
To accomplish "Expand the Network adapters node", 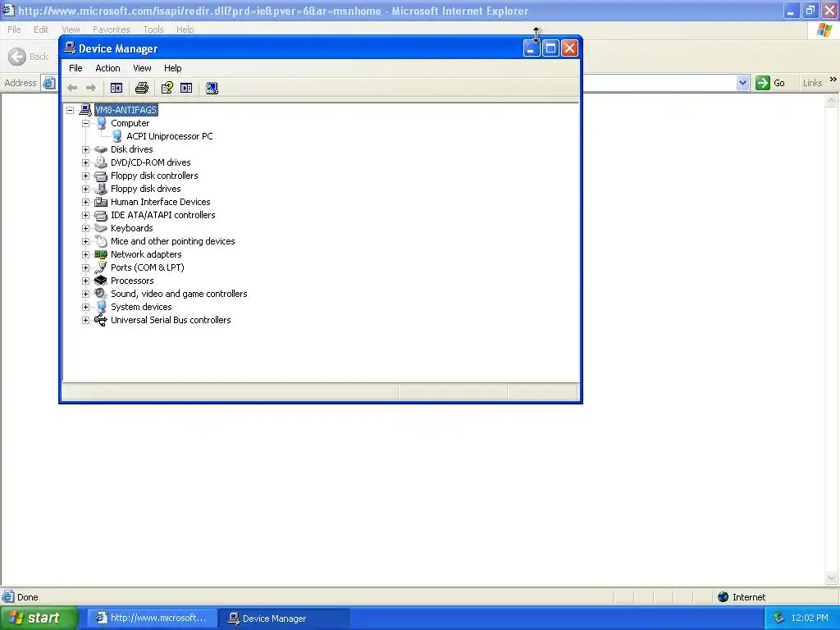I will point(85,254).
